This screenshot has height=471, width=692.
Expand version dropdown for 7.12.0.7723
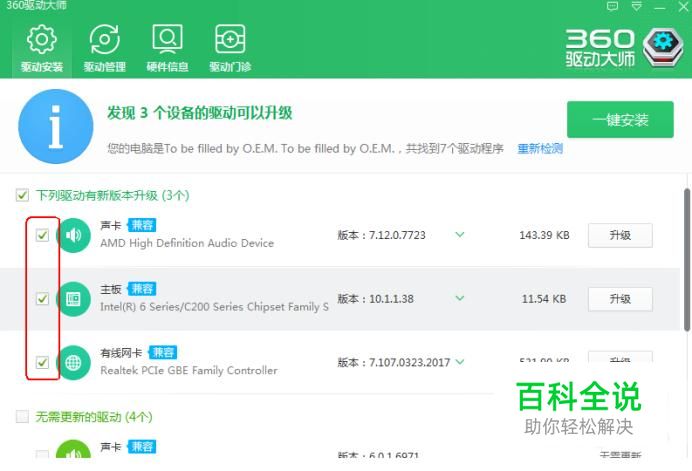[x=460, y=234]
